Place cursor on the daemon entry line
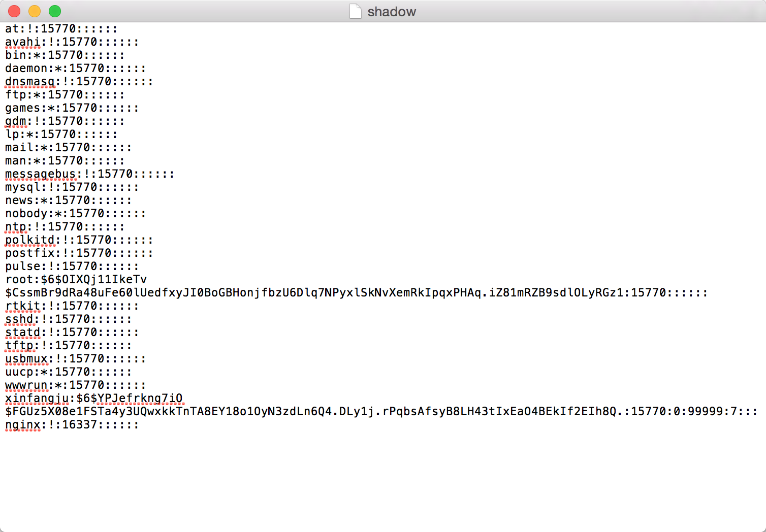This screenshot has height=532, width=766. coord(75,68)
